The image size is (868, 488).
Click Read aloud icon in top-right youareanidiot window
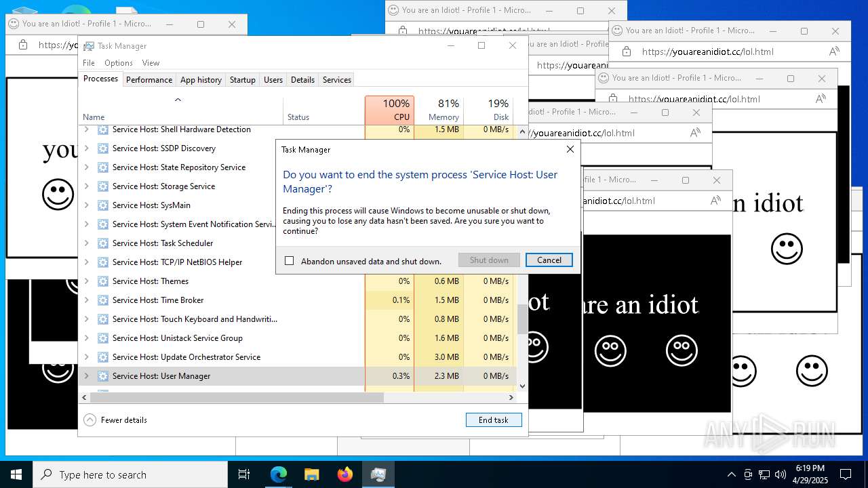tap(834, 52)
